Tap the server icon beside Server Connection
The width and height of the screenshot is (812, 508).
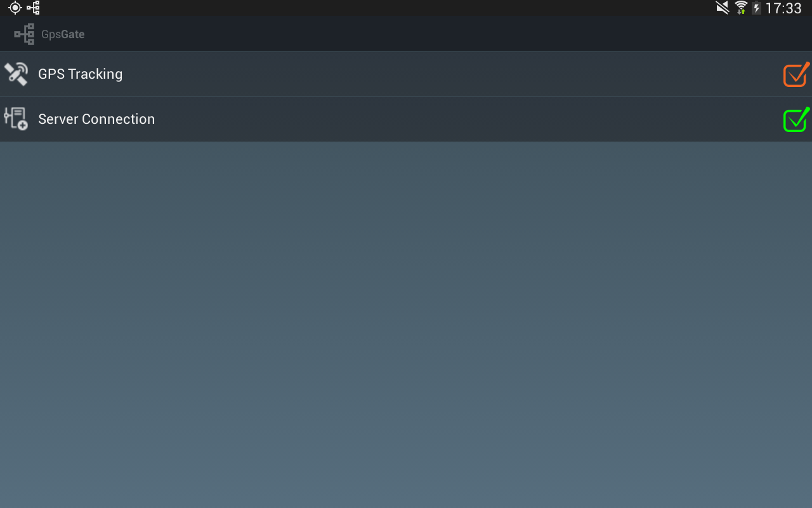pyautogui.click(x=16, y=119)
